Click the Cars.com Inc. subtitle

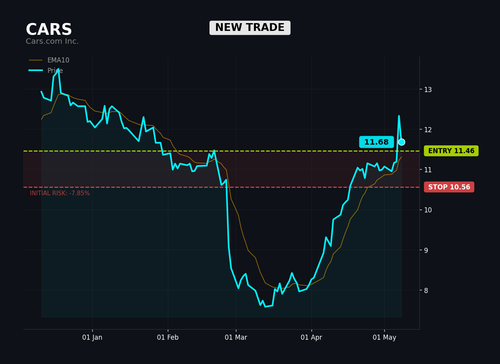[52, 41]
